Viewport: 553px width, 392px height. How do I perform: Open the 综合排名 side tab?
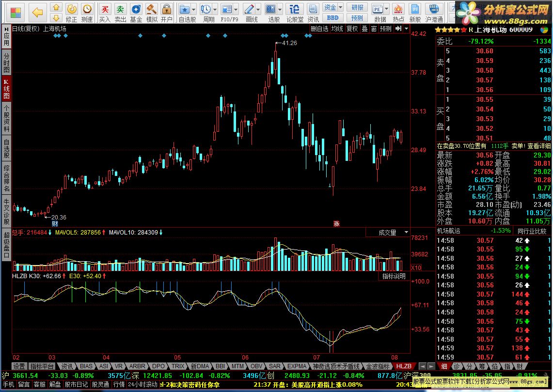click(x=6, y=178)
